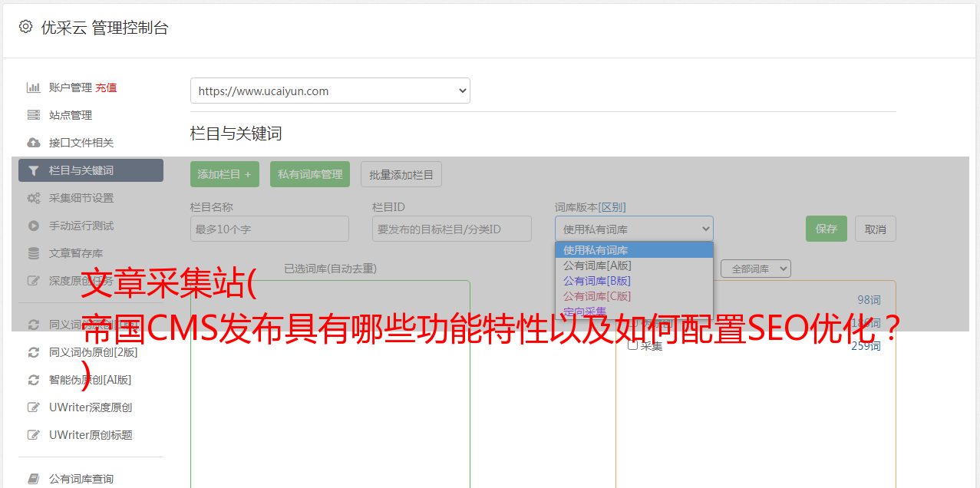Click the cloud upload icon for 接口文件相关
980x488 pixels.
(33, 143)
